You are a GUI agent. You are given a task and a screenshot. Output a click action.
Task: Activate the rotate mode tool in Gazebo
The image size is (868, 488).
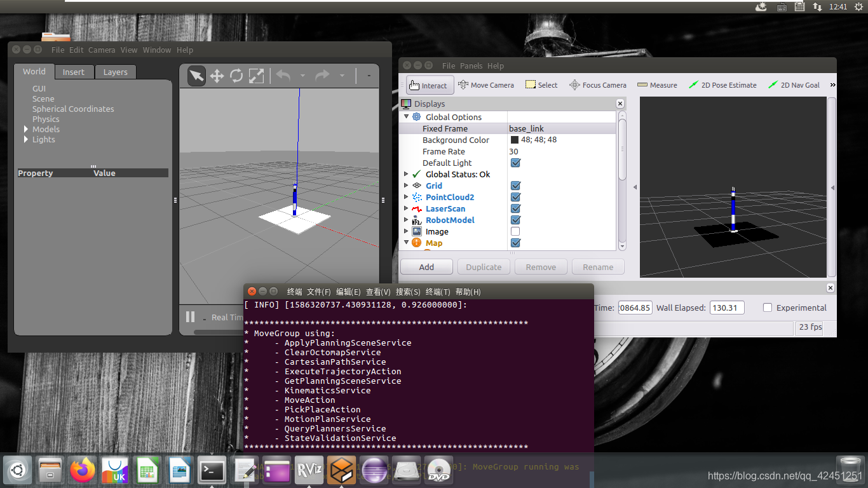(x=236, y=76)
